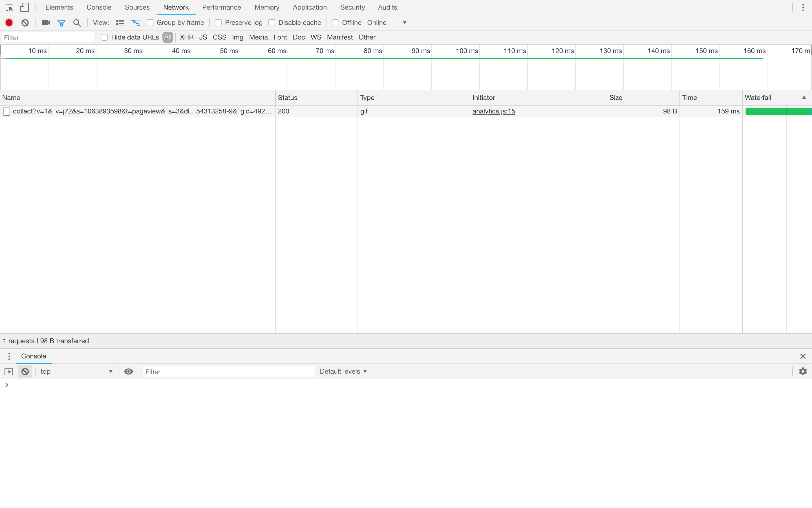
Task: Tick the Offline checkbox
Action: (335, 23)
